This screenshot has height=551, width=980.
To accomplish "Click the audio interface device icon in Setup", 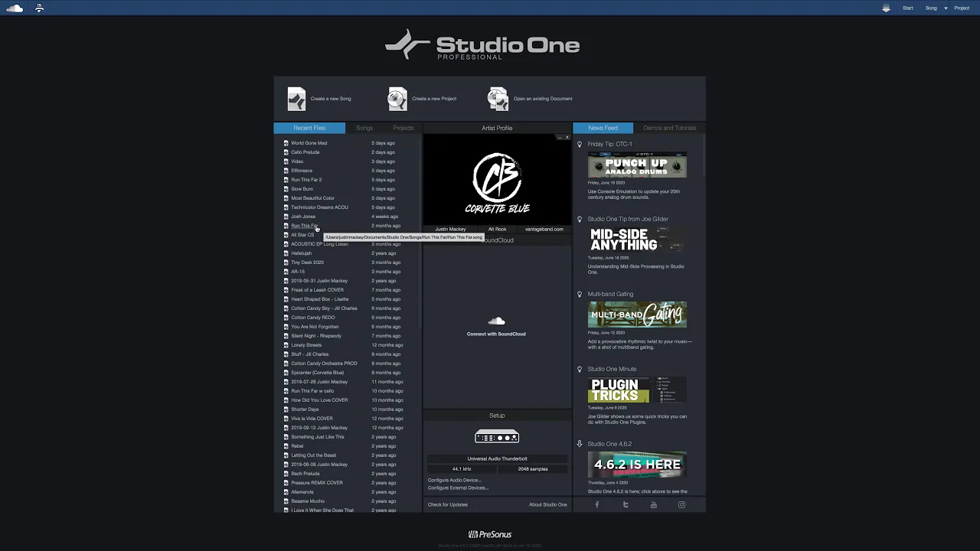I will (x=497, y=437).
